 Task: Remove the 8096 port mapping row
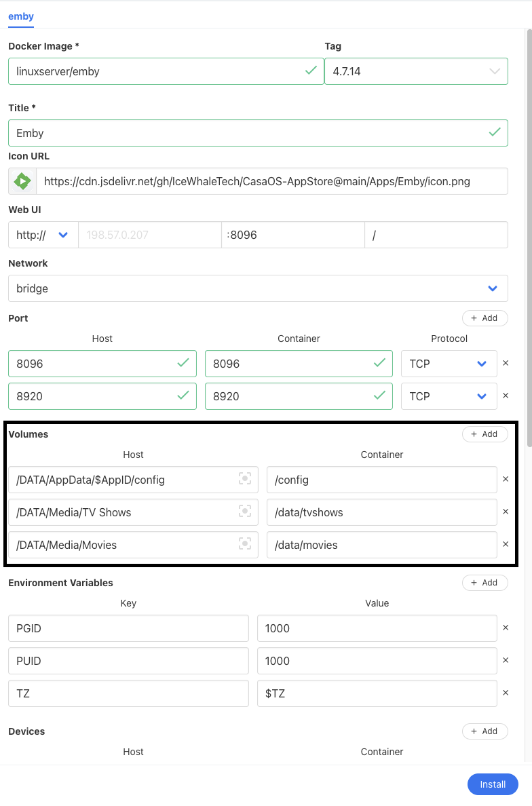(x=506, y=364)
